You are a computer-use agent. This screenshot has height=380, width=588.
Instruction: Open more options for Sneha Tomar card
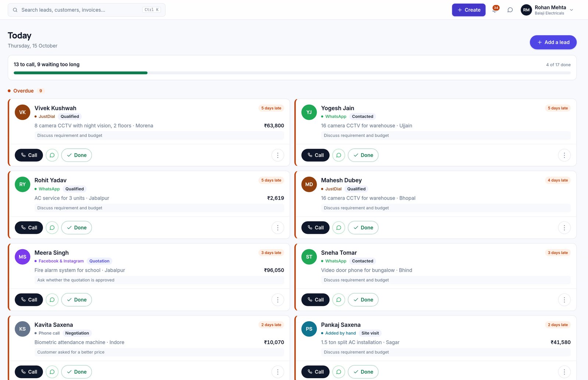(564, 300)
